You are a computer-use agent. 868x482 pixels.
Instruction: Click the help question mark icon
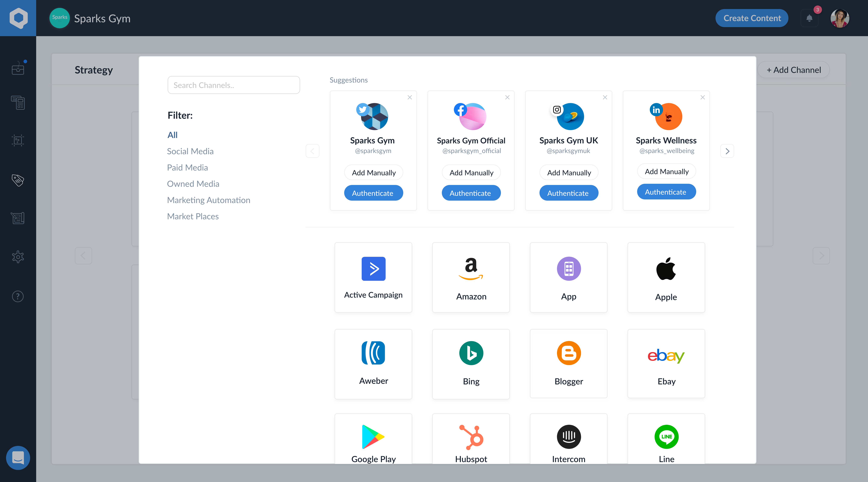(18, 296)
